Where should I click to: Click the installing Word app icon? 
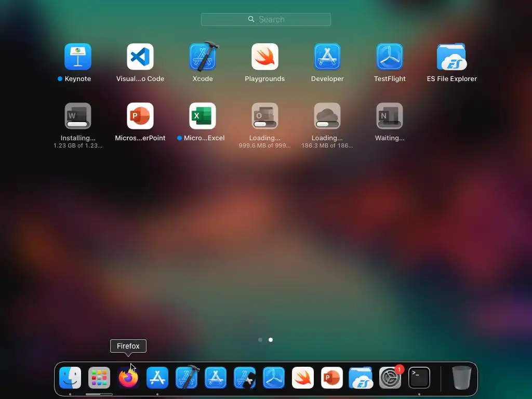pyautogui.click(x=78, y=116)
